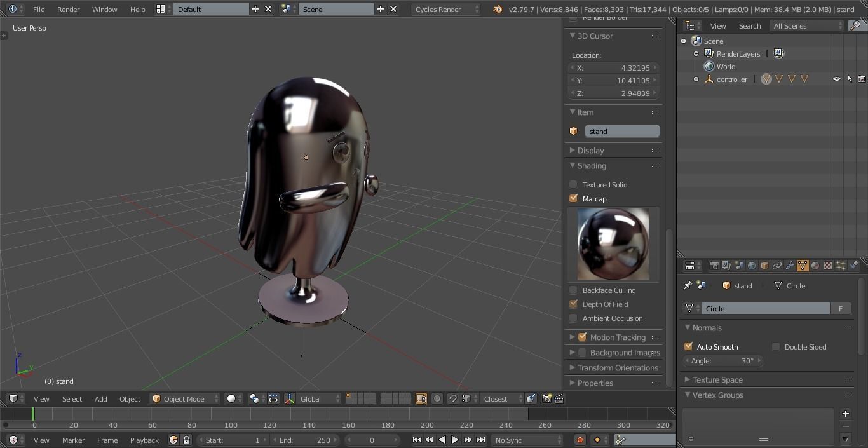Open the Texture properties tab (checker icon)
Image resolution: width=868 pixels, height=448 pixels.
(828, 266)
